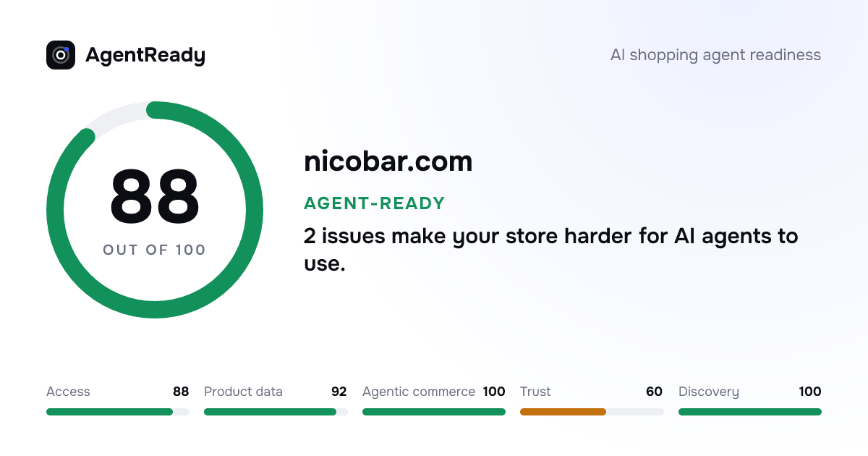Open the Access category label
This screenshot has height=456, width=868.
(x=68, y=392)
